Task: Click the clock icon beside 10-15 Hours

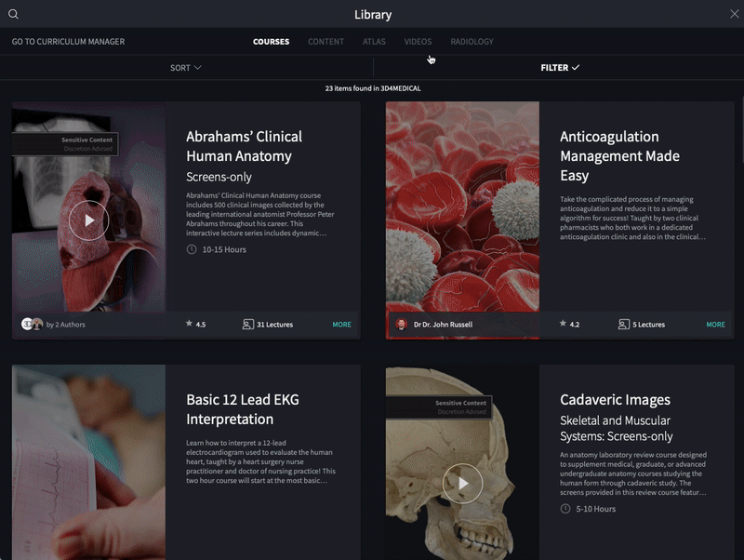Action: pos(192,249)
